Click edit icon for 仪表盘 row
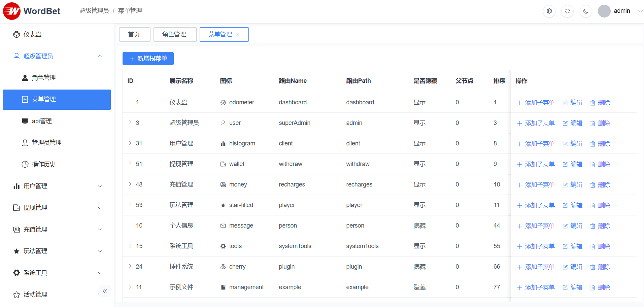 coord(565,103)
